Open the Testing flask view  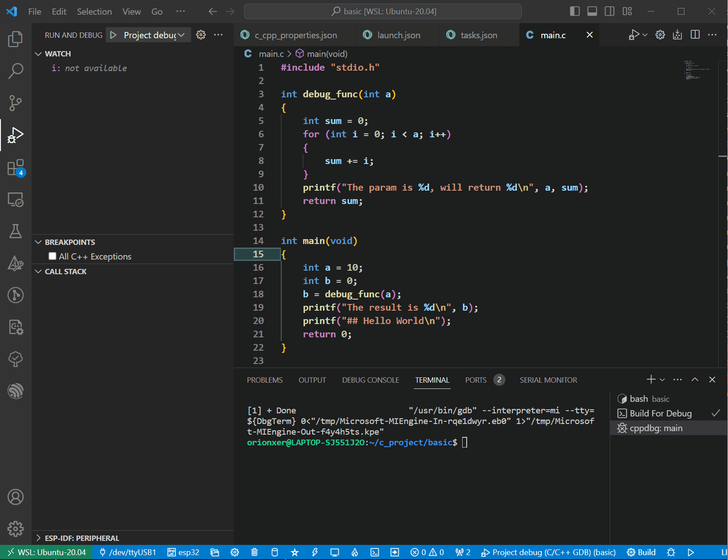point(16,231)
